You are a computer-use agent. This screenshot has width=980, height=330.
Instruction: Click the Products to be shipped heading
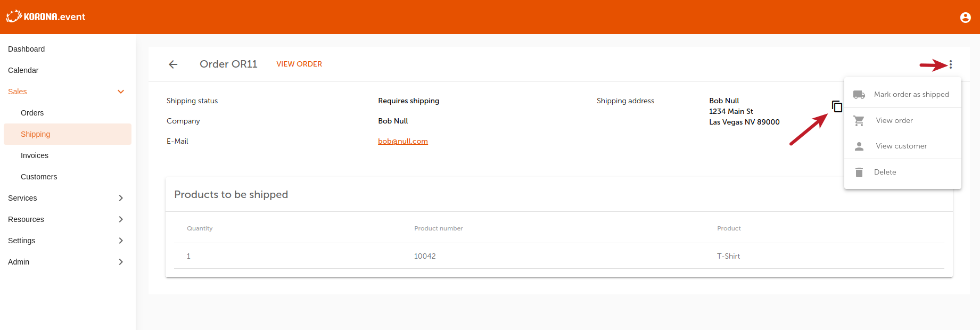click(231, 195)
